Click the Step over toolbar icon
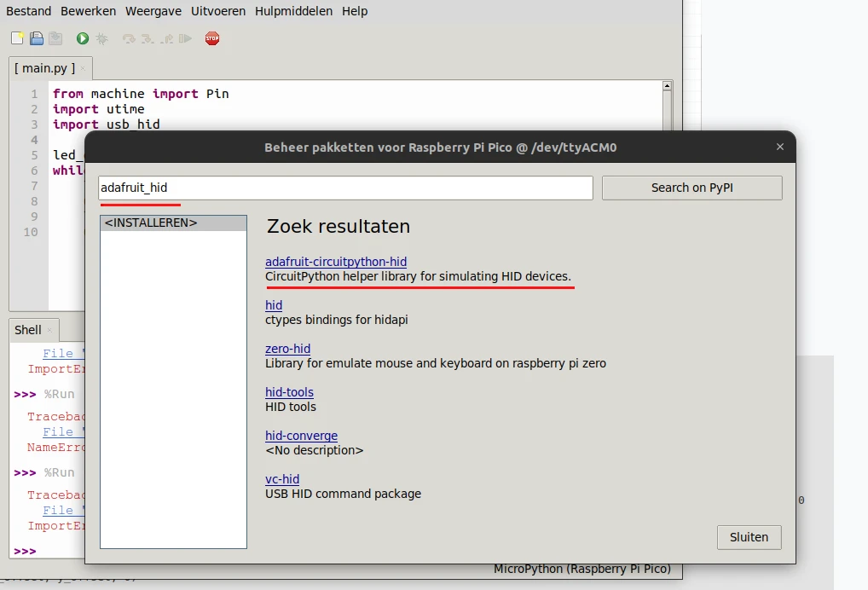Viewport: 868px width, 590px height. 129,38
